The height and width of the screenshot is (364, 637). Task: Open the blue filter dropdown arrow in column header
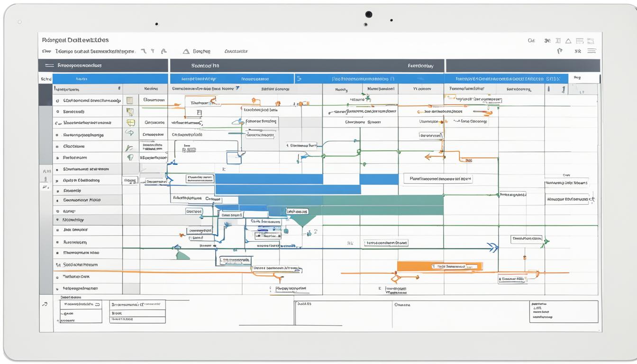click(237, 88)
